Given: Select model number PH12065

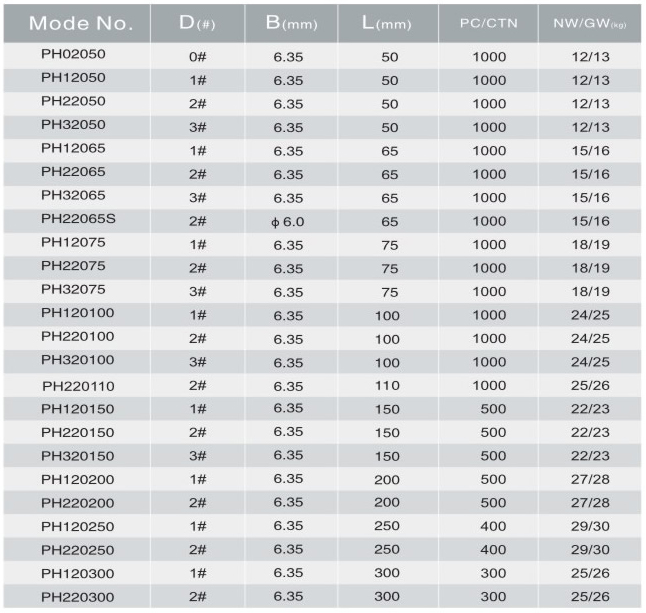Looking at the screenshot, I should [x=73, y=150].
